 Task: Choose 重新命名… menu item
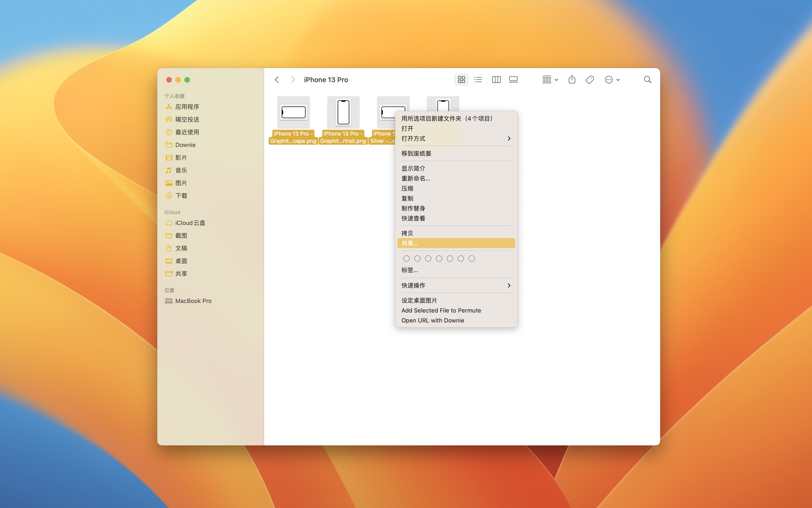pyautogui.click(x=456, y=178)
